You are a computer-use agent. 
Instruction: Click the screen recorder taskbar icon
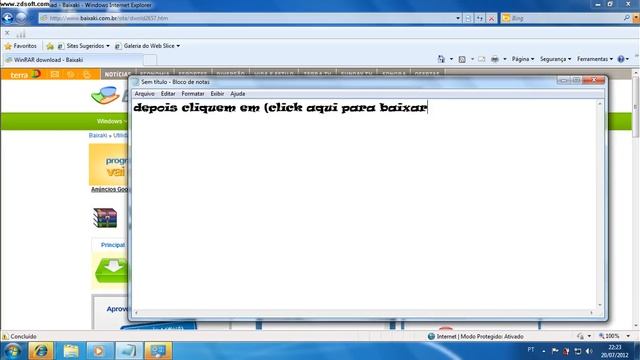click(158, 351)
